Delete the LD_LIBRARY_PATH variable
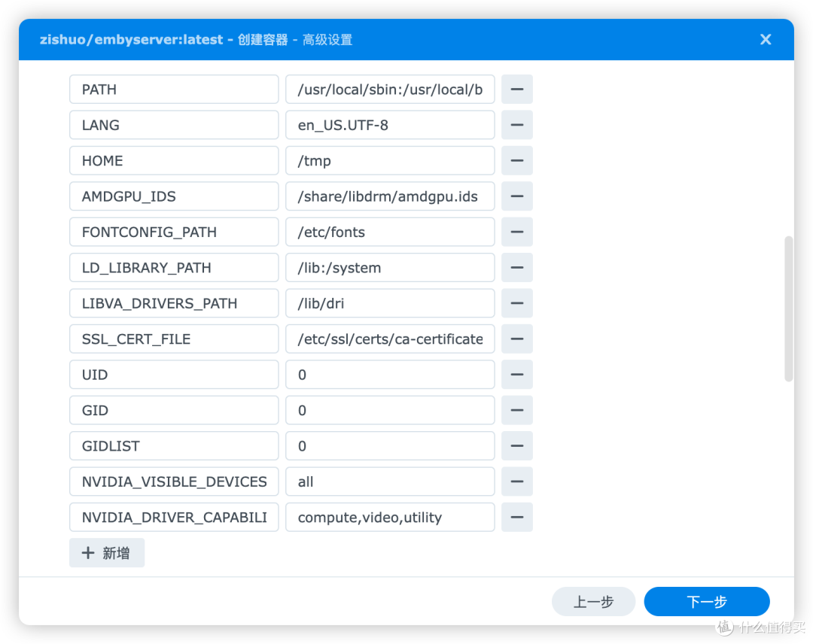Screen dimensions: 813x644 point(517,267)
